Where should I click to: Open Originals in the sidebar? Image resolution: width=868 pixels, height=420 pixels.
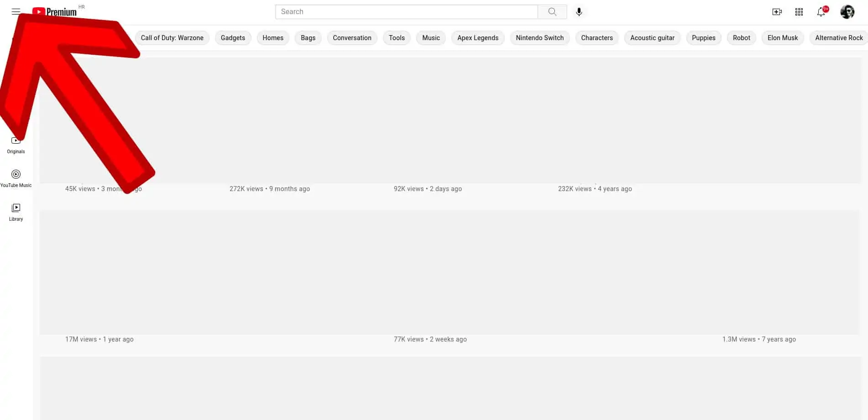(x=16, y=145)
